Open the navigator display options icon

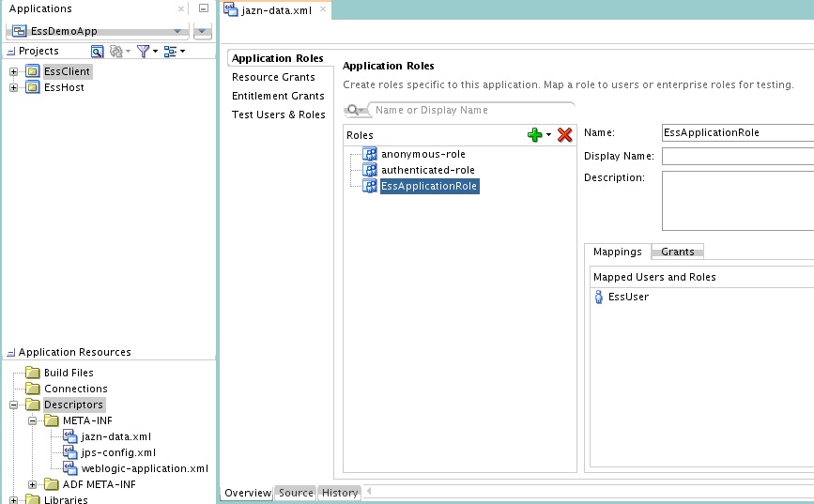(x=170, y=51)
